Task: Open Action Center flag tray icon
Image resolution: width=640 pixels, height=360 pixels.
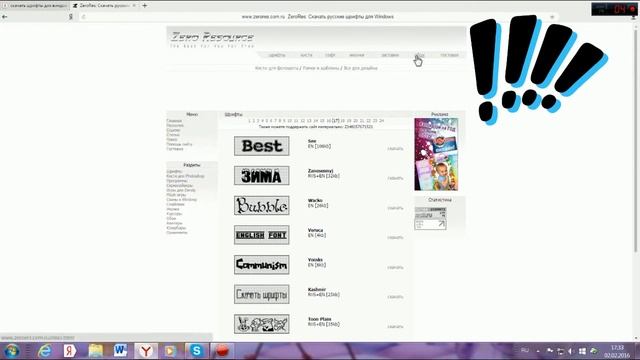Action: tap(550, 351)
